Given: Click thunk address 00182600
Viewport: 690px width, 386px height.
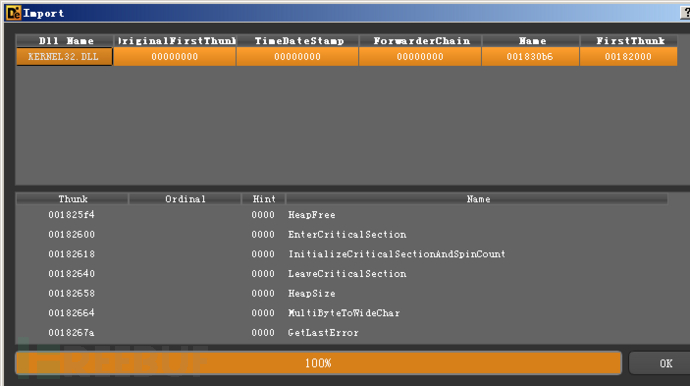Looking at the screenshot, I should pos(71,235).
